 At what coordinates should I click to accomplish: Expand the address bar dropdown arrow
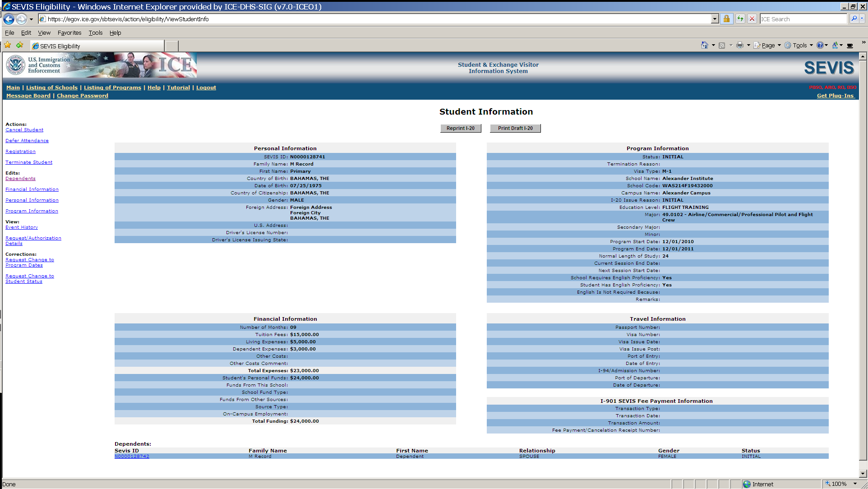click(715, 19)
